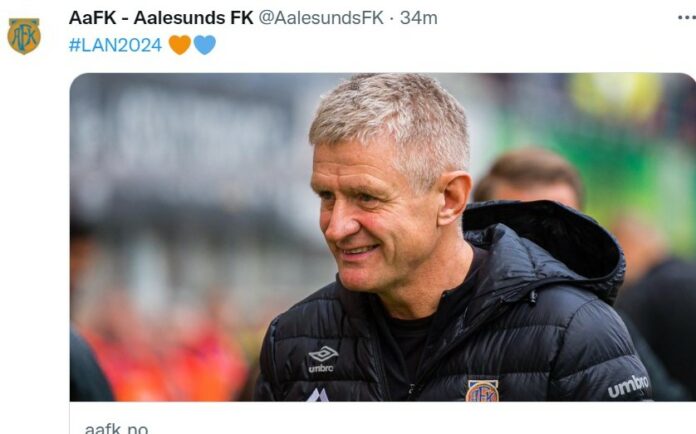
Task: Click the orange club crest badge on the jacket
Action: (x=482, y=391)
